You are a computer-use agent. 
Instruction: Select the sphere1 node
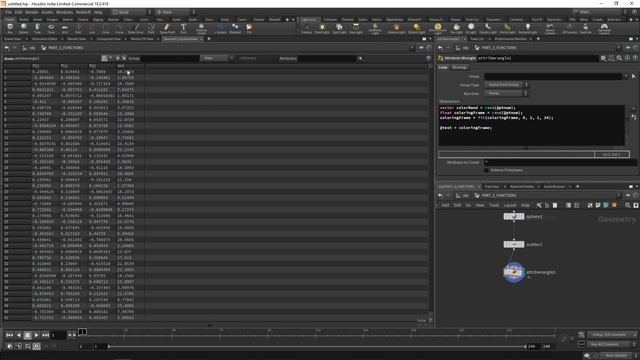pyautogui.click(x=514, y=216)
